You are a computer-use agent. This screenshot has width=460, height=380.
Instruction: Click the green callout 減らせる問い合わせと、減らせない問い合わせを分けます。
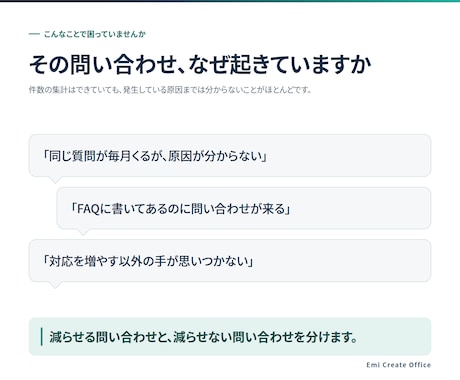(x=230, y=337)
